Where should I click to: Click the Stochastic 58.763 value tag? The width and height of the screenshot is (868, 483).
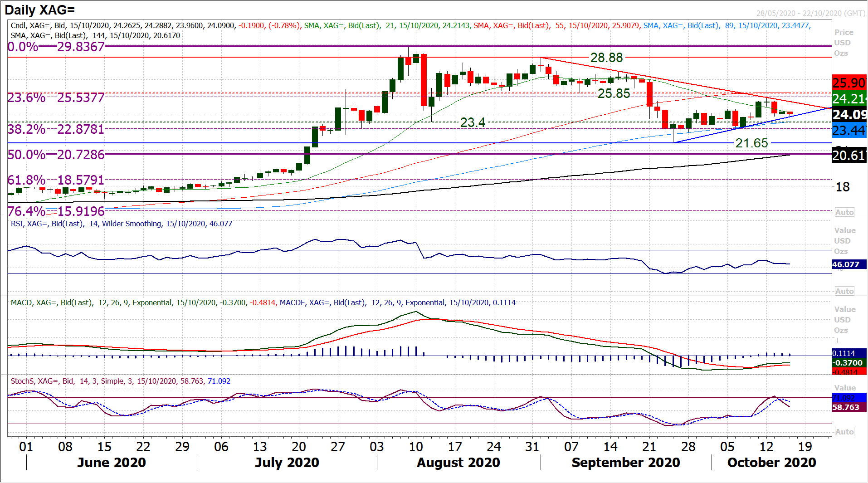coord(845,407)
